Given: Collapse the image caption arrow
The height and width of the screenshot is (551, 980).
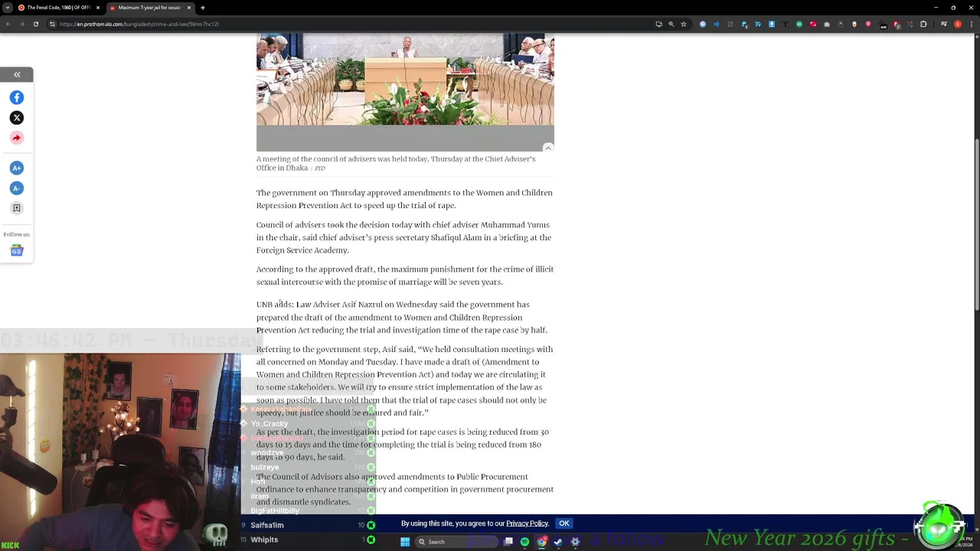Looking at the screenshot, I should click(x=548, y=148).
